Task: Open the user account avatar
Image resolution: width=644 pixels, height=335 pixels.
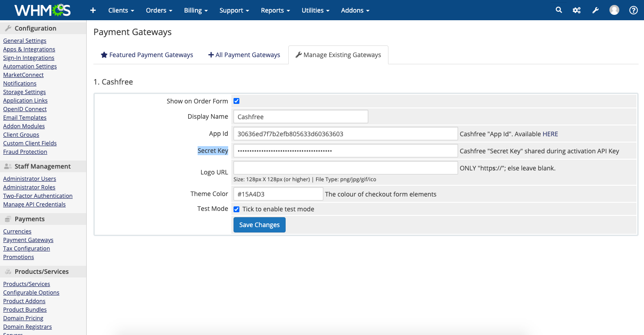Action: click(x=614, y=10)
